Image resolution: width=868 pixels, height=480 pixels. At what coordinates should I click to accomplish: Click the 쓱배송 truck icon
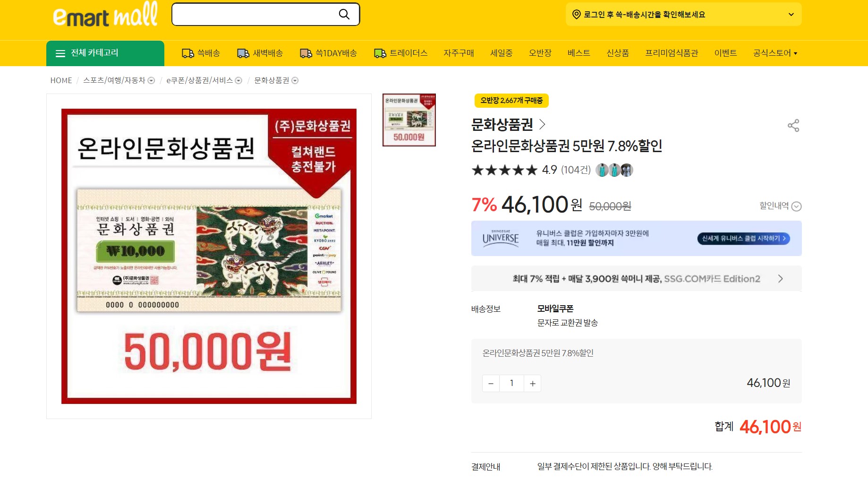[188, 53]
